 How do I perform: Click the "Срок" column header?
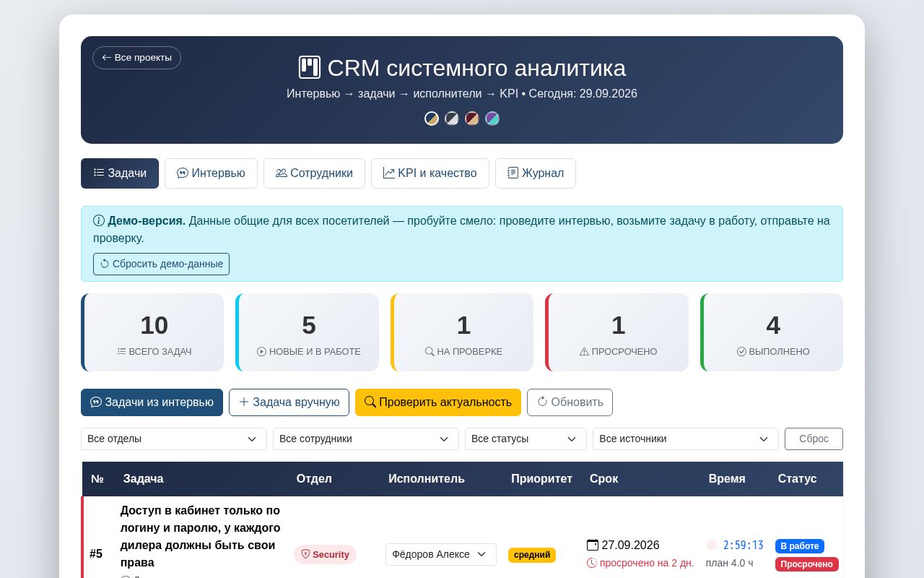point(603,478)
